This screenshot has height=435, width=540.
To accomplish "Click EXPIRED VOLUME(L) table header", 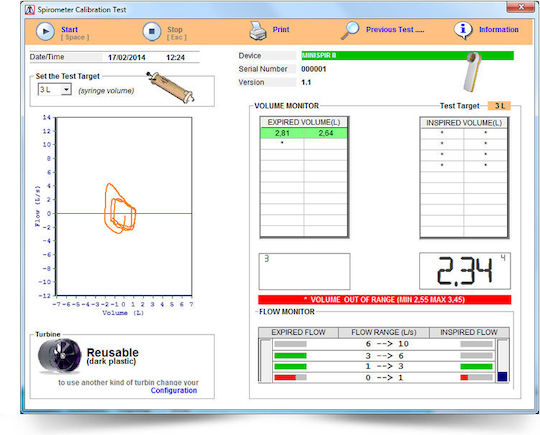I will [x=304, y=123].
